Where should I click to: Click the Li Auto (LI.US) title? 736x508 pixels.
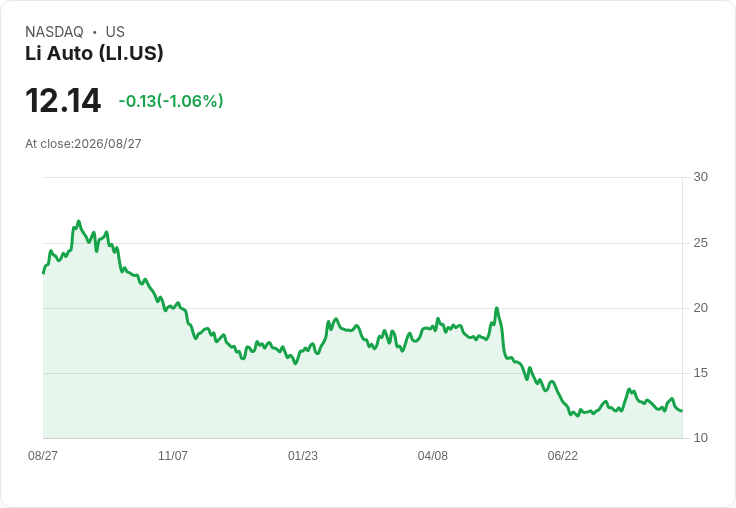pyautogui.click(x=94, y=53)
